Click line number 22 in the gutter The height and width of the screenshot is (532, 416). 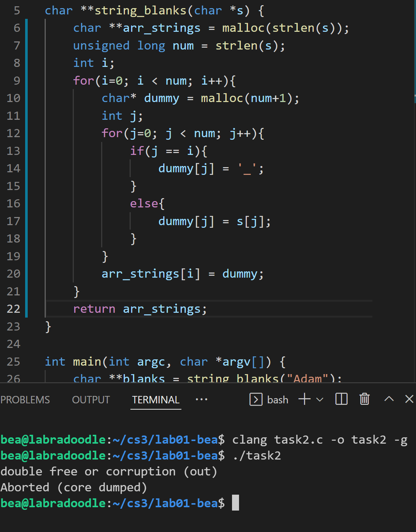tap(14, 309)
